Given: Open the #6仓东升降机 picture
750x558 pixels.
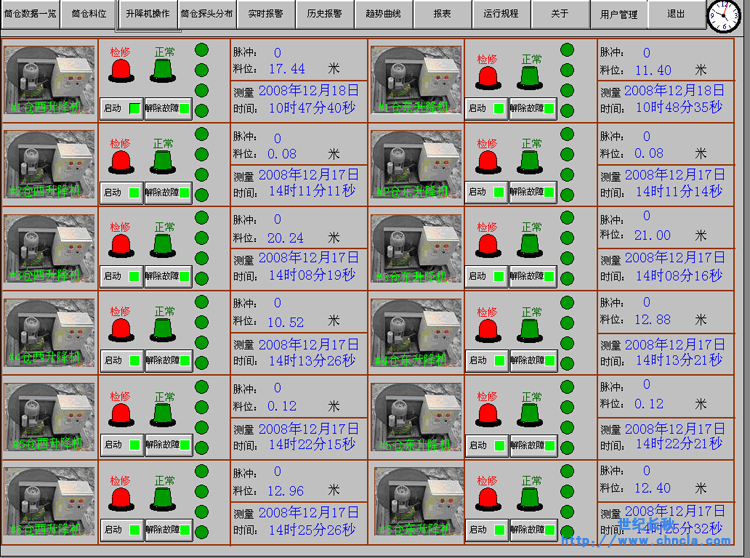Looking at the screenshot, I should click(419, 502).
